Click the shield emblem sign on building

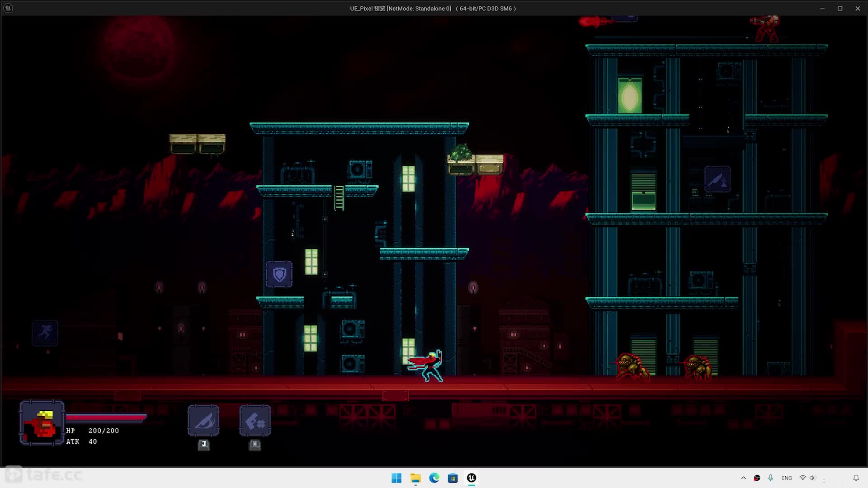[279, 274]
